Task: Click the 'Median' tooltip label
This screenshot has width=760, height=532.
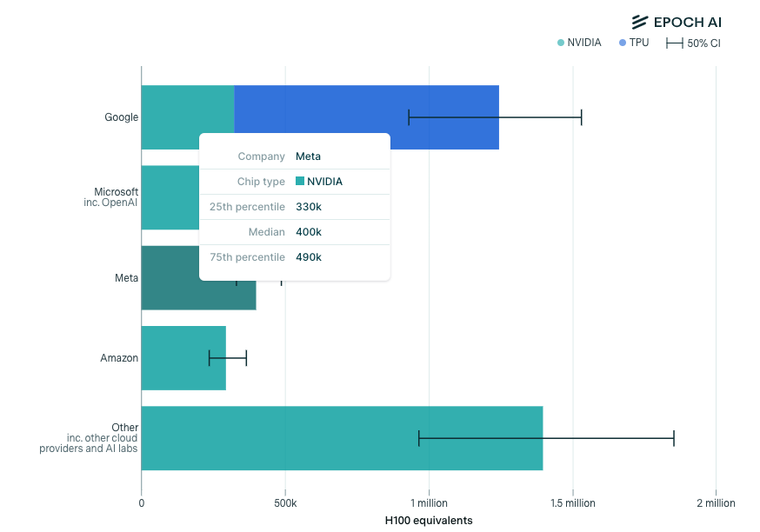Action: (x=267, y=232)
